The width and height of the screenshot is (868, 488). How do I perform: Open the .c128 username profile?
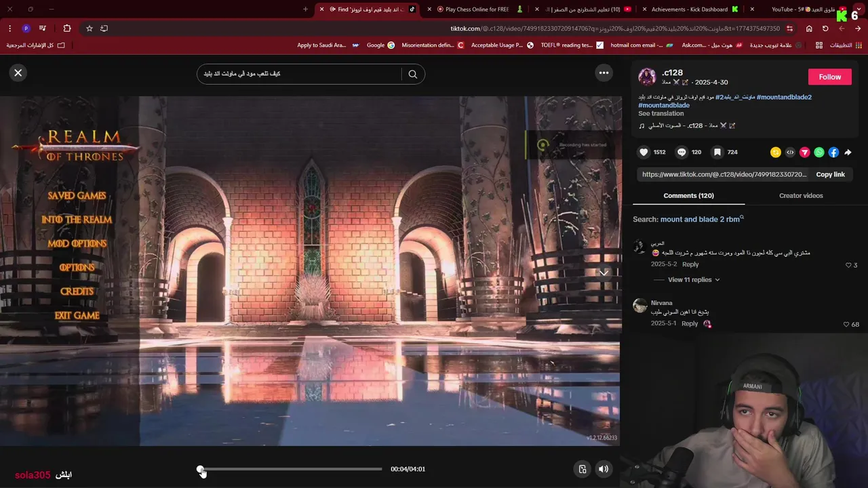(672, 73)
